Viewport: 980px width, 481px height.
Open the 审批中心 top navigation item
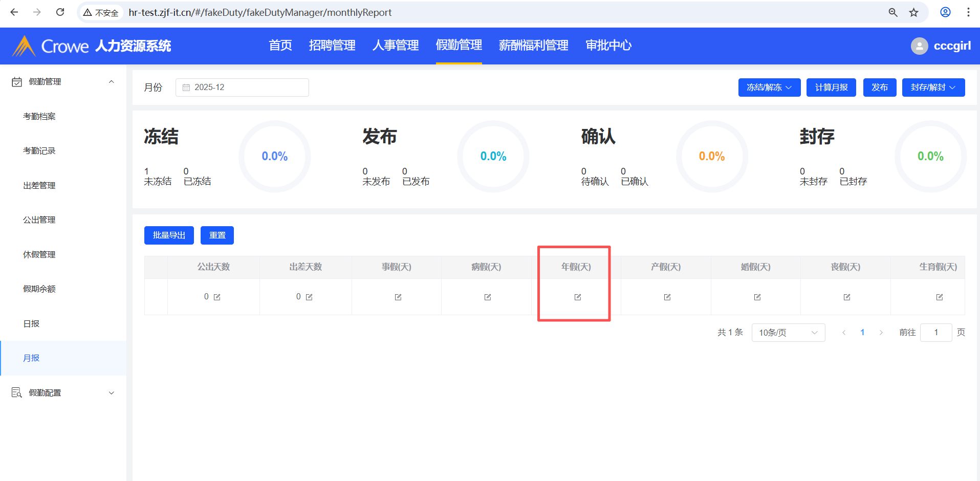(608, 46)
